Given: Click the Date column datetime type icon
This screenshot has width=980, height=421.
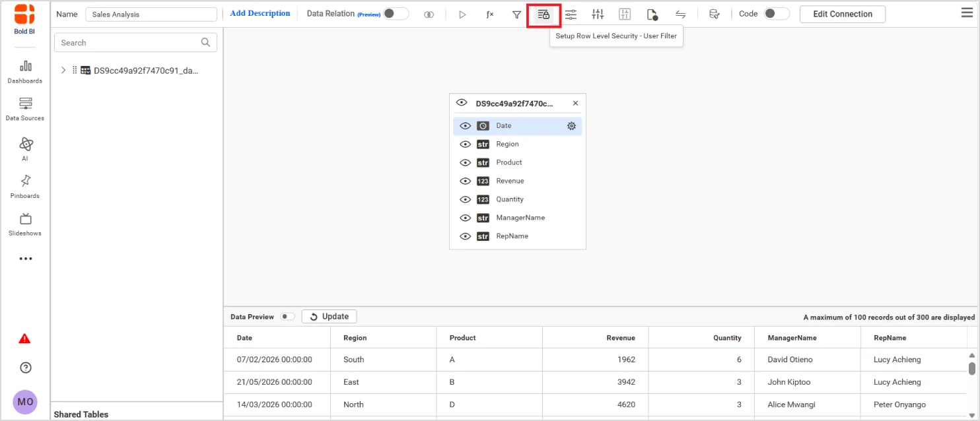Looking at the screenshot, I should (x=483, y=126).
